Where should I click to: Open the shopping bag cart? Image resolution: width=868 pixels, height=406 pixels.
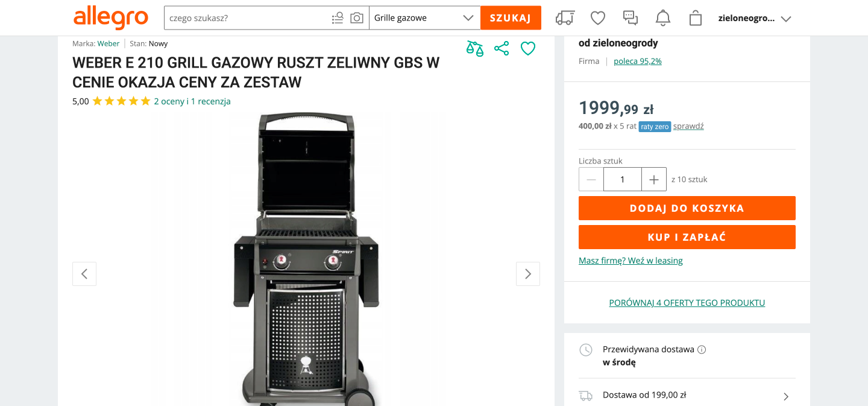point(695,18)
